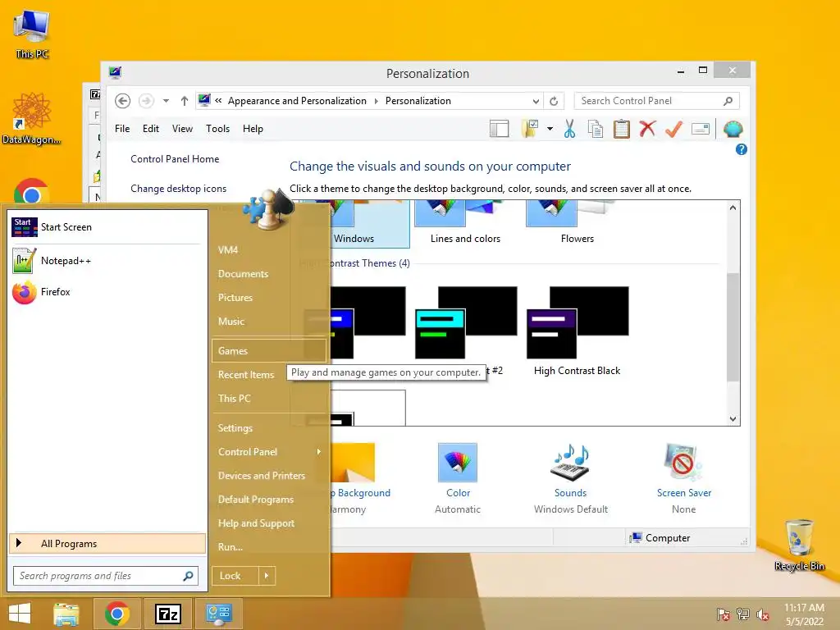The width and height of the screenshot is (840, 630).
Task: Click the themes list scroll down arrow
Action: tap(733, 419)
